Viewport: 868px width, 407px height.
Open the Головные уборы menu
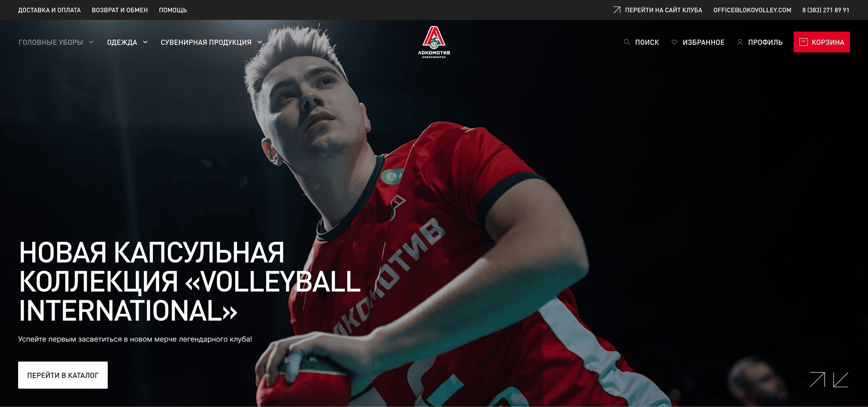[x=51, y=42]
